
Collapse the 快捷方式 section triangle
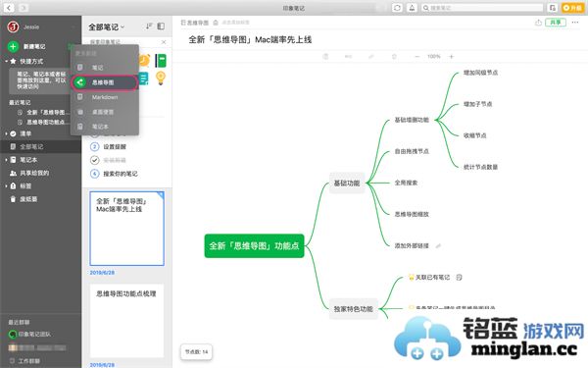pos(6,61)
